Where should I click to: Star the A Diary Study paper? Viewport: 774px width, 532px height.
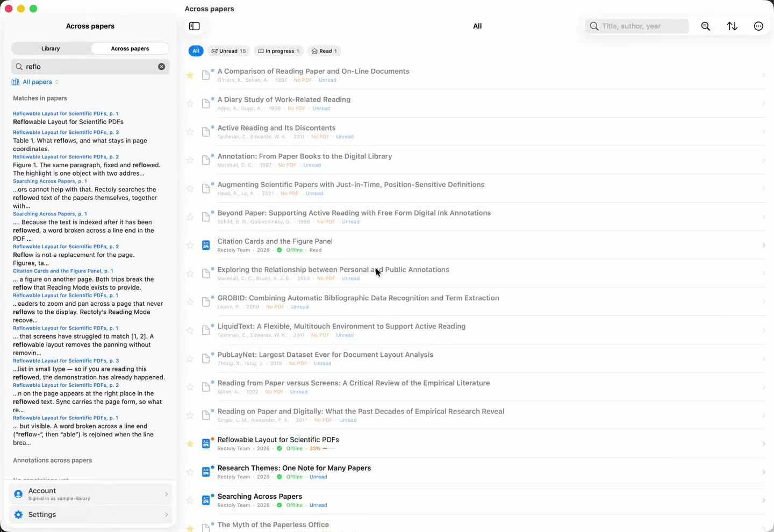(x=190, y=104)
